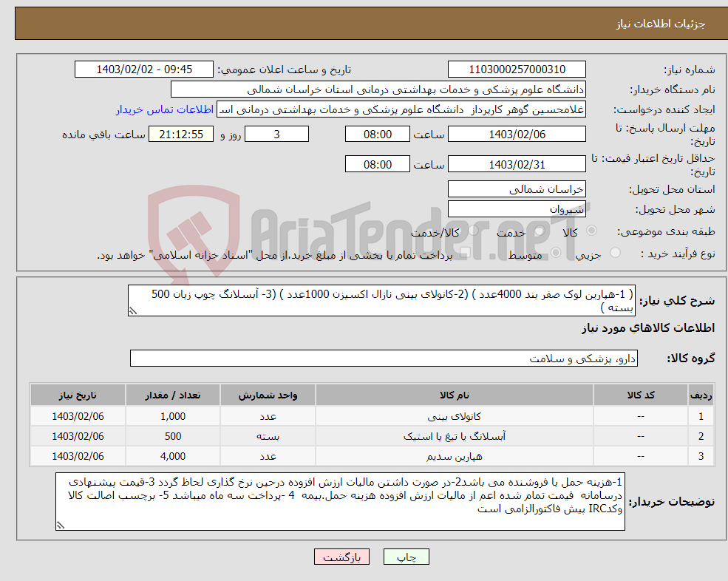Screen dimensions: 728x581
Task: Click the کد کالا column header
Action: (x=641, y=395)
